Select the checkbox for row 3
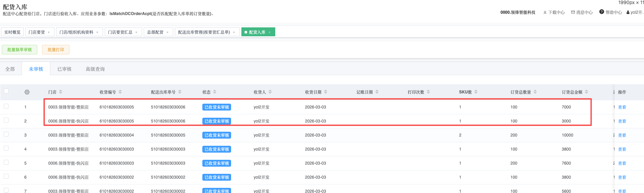The image size is (644, 193). (6, 134)
